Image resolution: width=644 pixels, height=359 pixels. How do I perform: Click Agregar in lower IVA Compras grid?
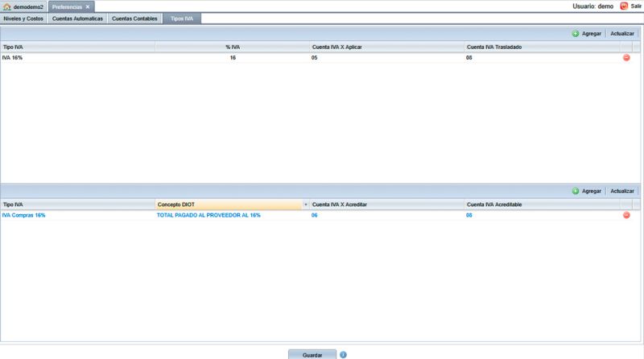pyautogui.click(x=587, y=191)
